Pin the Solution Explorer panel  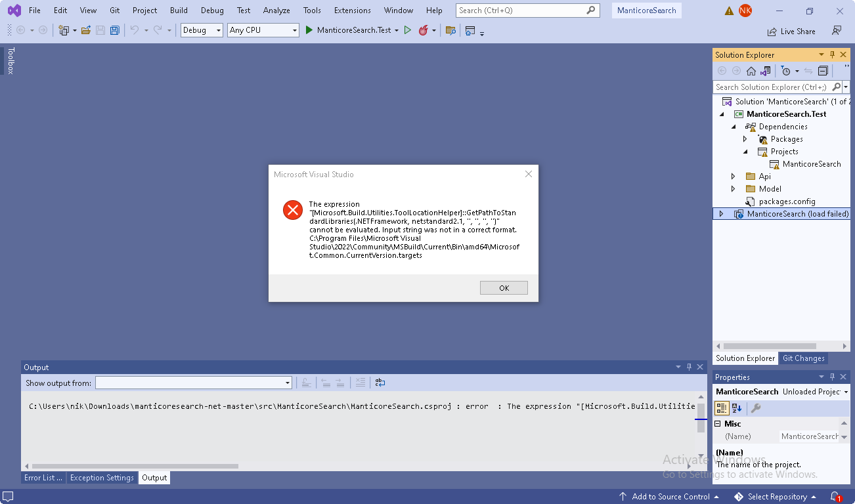pyautogui.click(x=833, y=54)
